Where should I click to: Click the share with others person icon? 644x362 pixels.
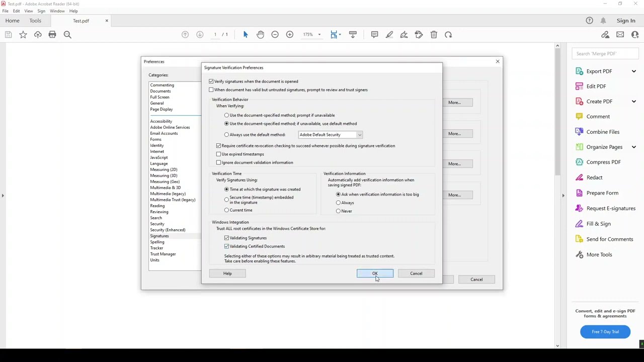[635, 35]
